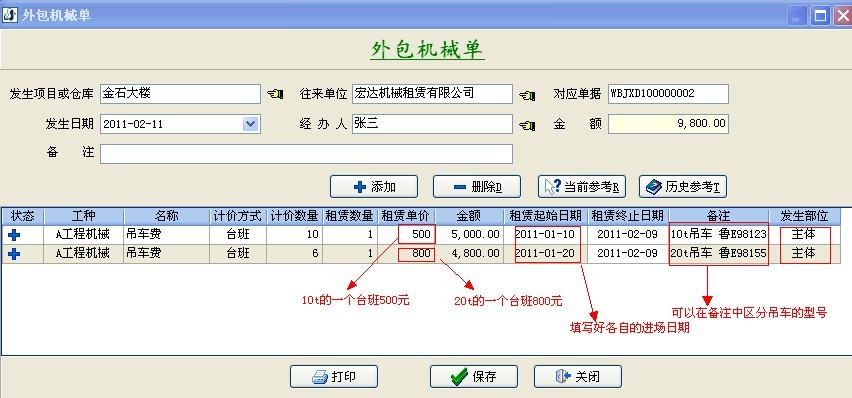Close the form with 关闭 button
The width and height of the screenshot is (852, 398).
tap(578, 376)
